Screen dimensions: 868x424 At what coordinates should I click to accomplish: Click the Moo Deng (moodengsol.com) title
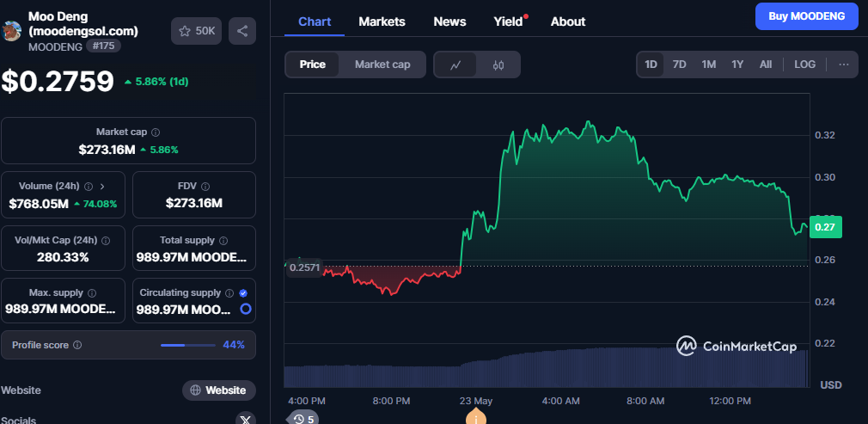(83, 24)
